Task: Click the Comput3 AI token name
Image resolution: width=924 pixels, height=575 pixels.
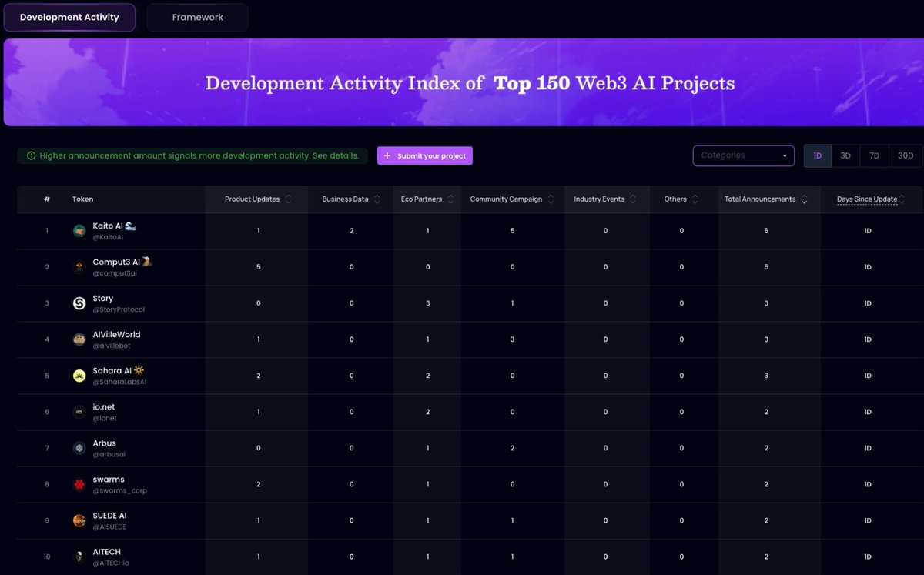Action: click(116, 262)
